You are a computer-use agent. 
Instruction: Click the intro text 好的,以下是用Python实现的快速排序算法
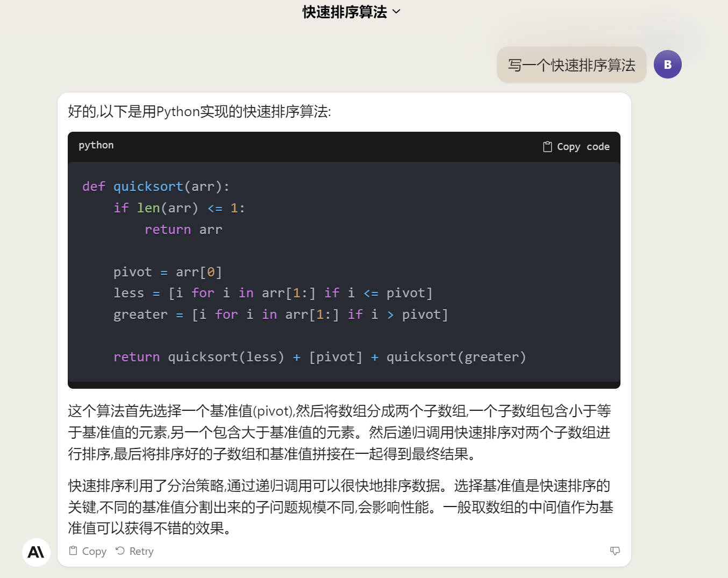(199, 111)
